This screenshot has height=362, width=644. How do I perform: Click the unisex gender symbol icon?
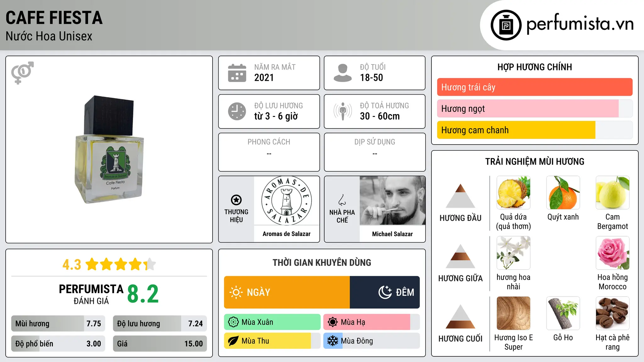coord(22,73)
